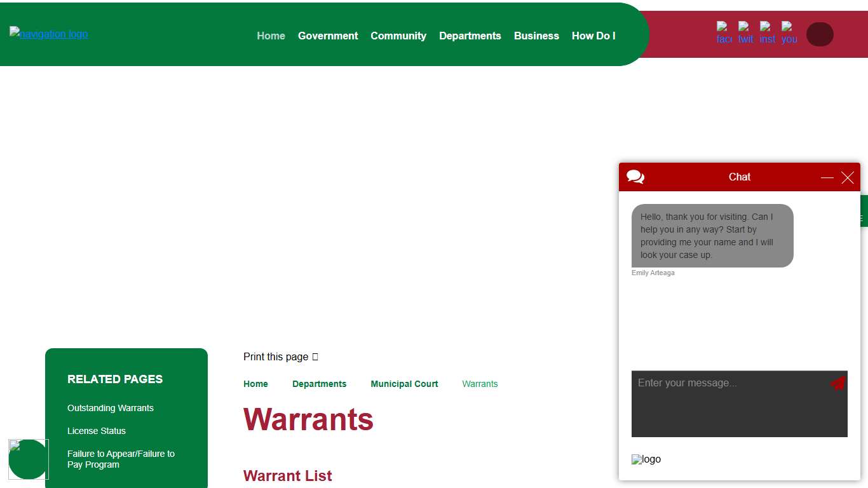Open the Instagram social link icon
This screenshot has height=488, width=868.
pos(767,33)
